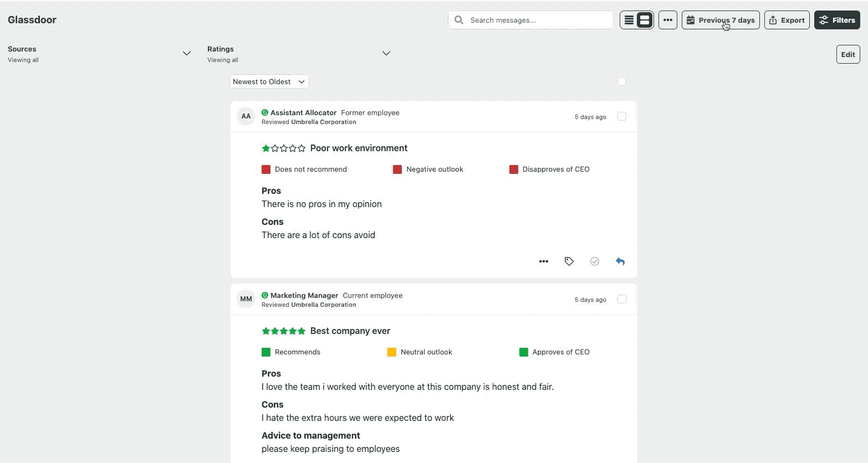Screen dimensions: 868x463
Task: Open the Newest to Oldest sort dropdown
Action: coord(269,81)
